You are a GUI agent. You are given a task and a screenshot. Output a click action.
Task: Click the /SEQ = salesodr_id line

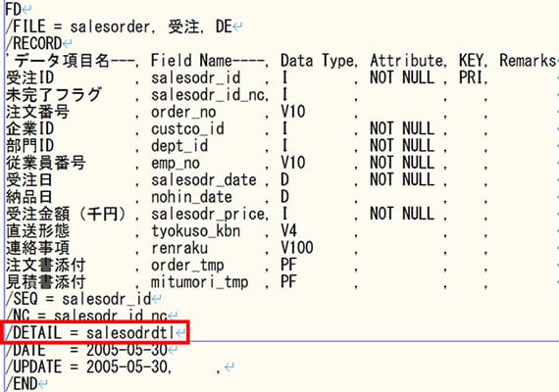tap(78, 299)
